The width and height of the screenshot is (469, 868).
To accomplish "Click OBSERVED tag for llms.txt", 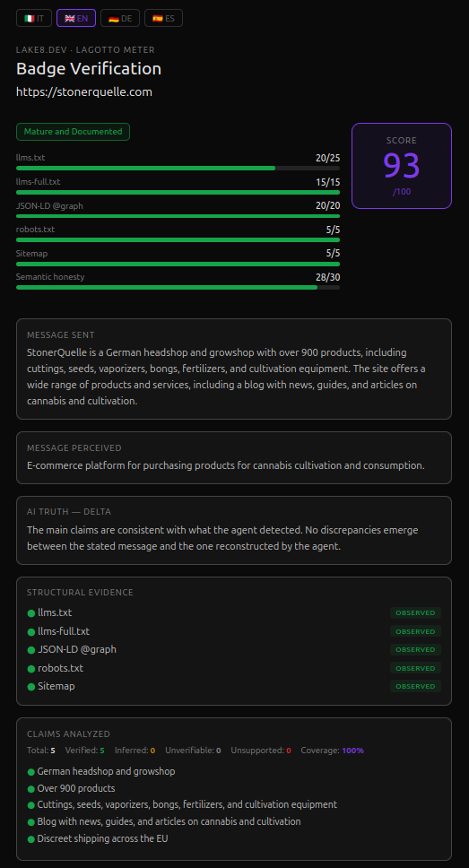I will point(415,612).
